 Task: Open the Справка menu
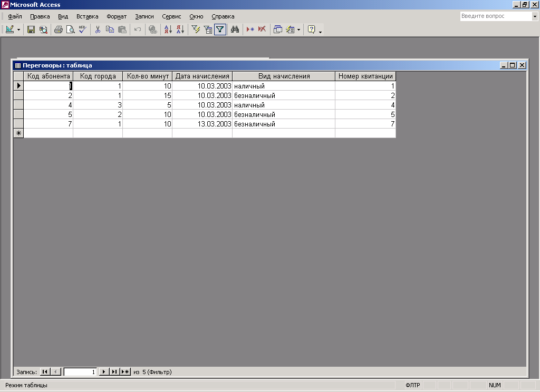point(223,16)
